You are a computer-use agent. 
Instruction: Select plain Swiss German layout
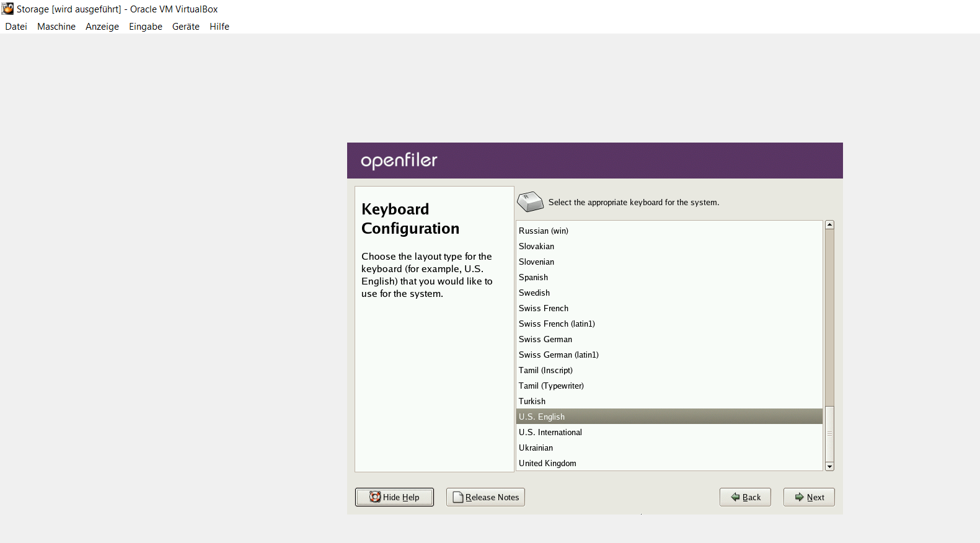click(x=669, y=339)
